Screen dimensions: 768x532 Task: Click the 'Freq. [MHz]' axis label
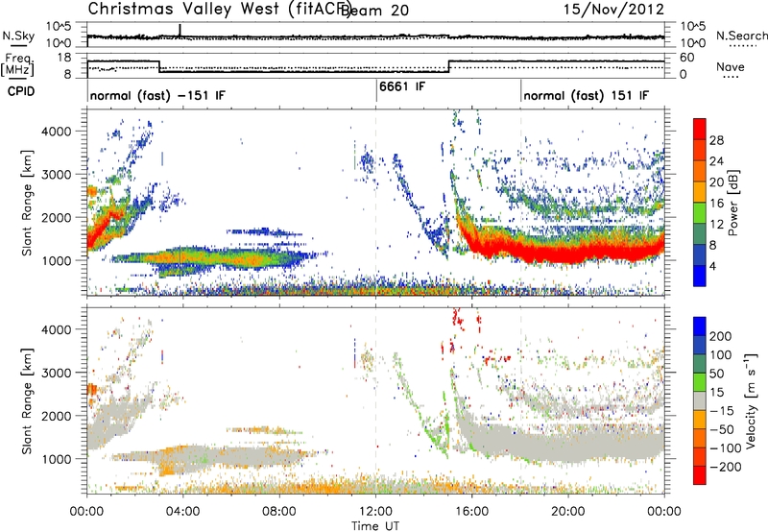tap(17, 65)
